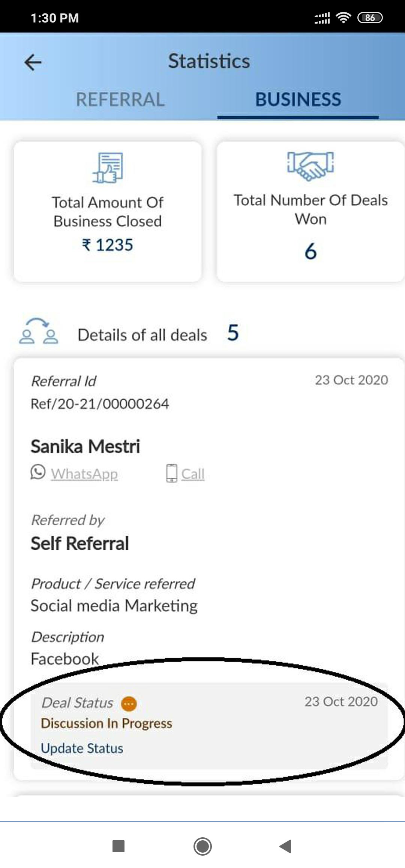Viewport: 405px width, 868px height.
Task: Click the business closed document icon
Action: [x=108, y=168]
